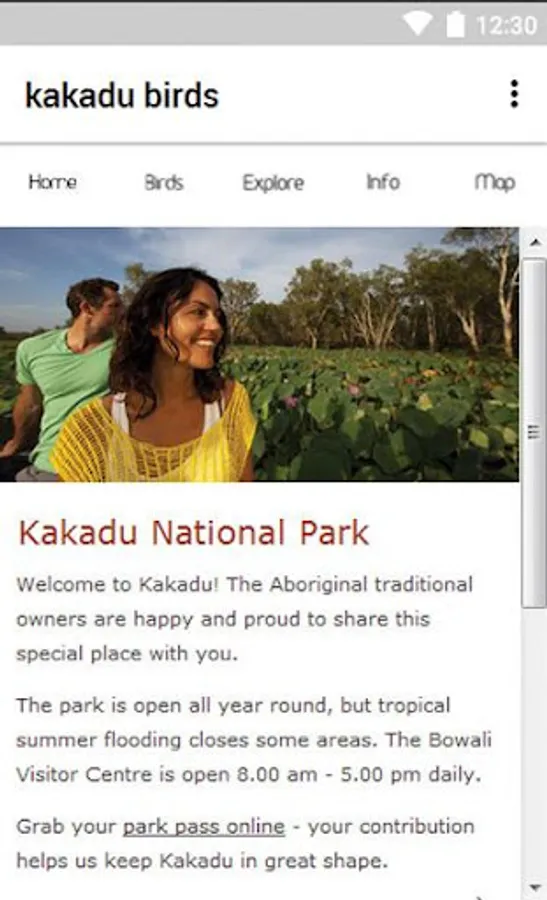Tap the Welcome to Kakadu paragraph
Viewport: 547px width, 900px height.
tap(245, 619)
